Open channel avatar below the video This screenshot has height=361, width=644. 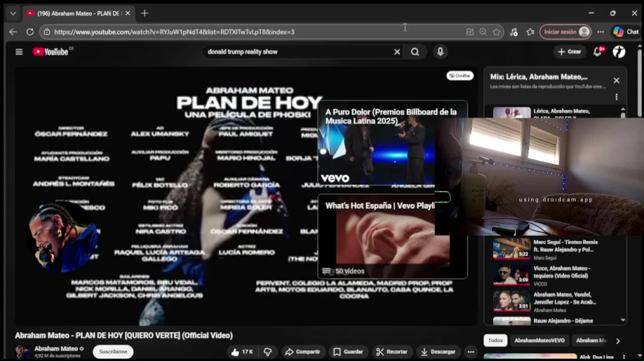pyautogui.click(x=22, y=351)
